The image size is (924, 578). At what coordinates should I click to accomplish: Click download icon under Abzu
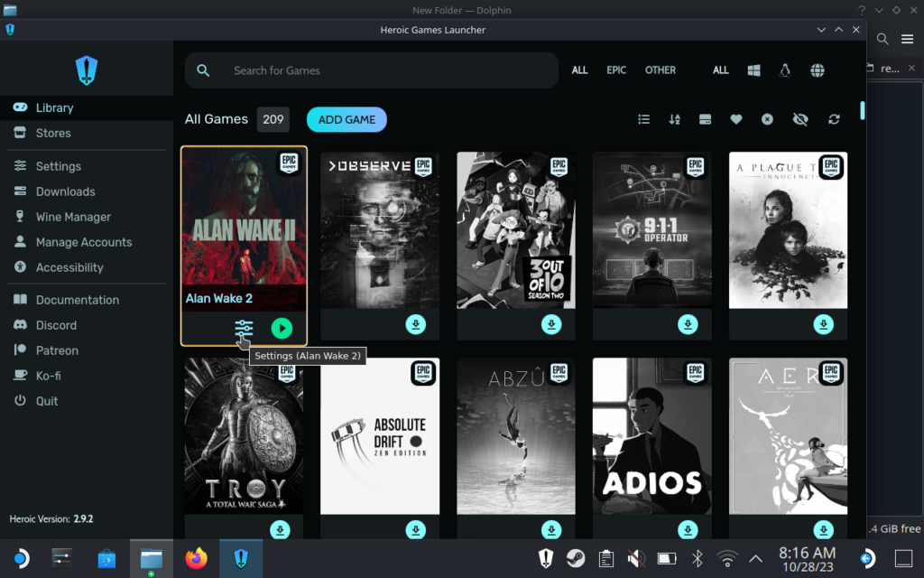[x=551, y=529]
